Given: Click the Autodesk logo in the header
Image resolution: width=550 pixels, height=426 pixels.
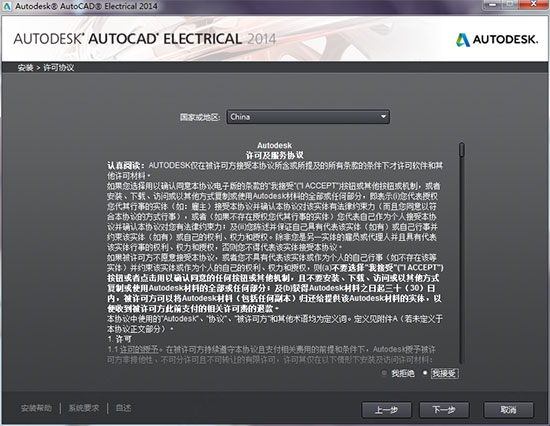Looking at the screenshot, I should tap(497, 39).
